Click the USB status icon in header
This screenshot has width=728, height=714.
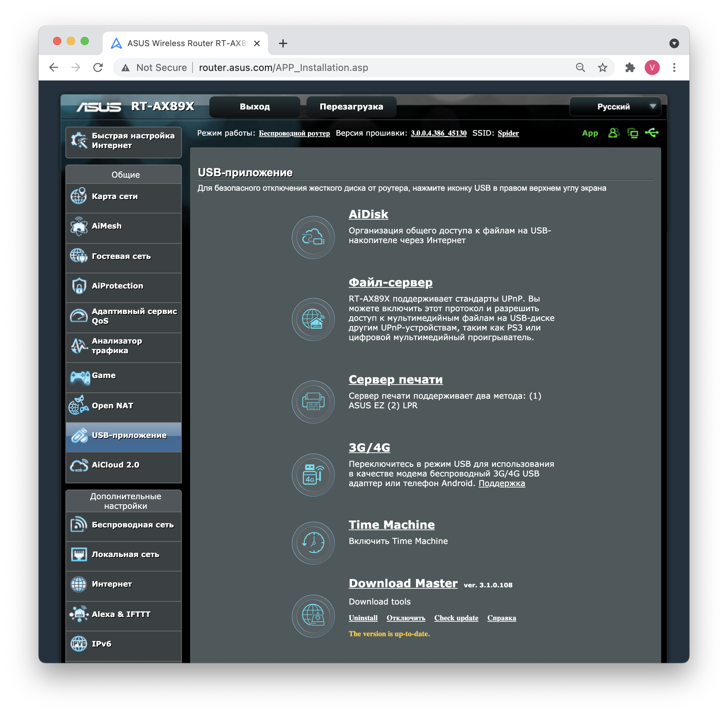[x=652, y=133]
